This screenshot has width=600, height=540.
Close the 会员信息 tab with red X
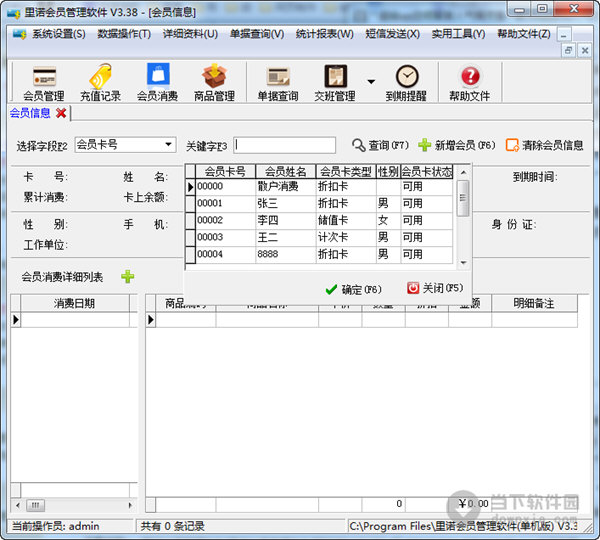pyautogui.click(x=61, y=113)
